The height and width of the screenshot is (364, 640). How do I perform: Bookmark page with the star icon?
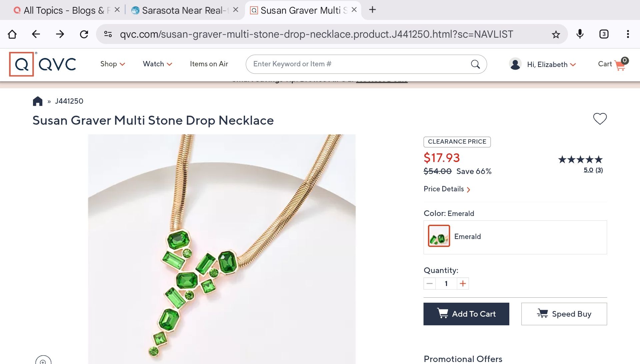[x=556, y=34]
